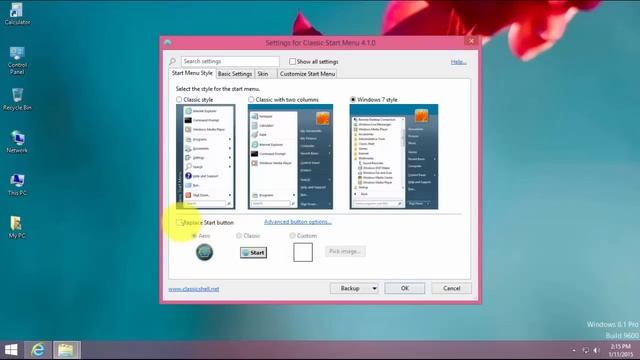The image size is (640, 360).
Task: Visit the www.classicshell.net link
Action: [x=193, y=289]
